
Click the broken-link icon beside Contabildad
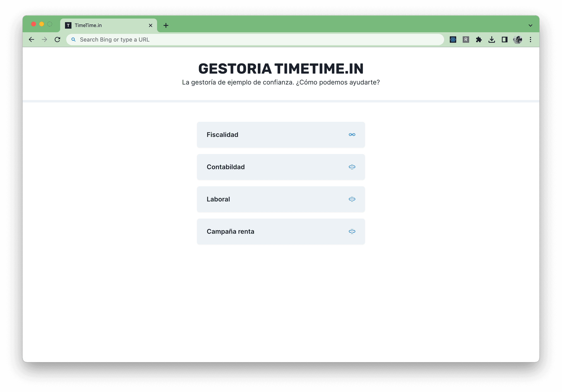tap(352, 167)
